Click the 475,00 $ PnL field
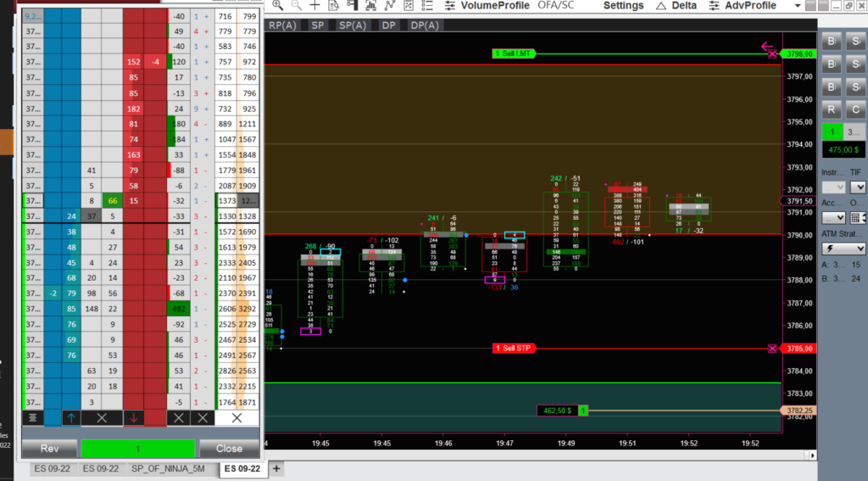The image size is (868, 481). pos(843,149)
